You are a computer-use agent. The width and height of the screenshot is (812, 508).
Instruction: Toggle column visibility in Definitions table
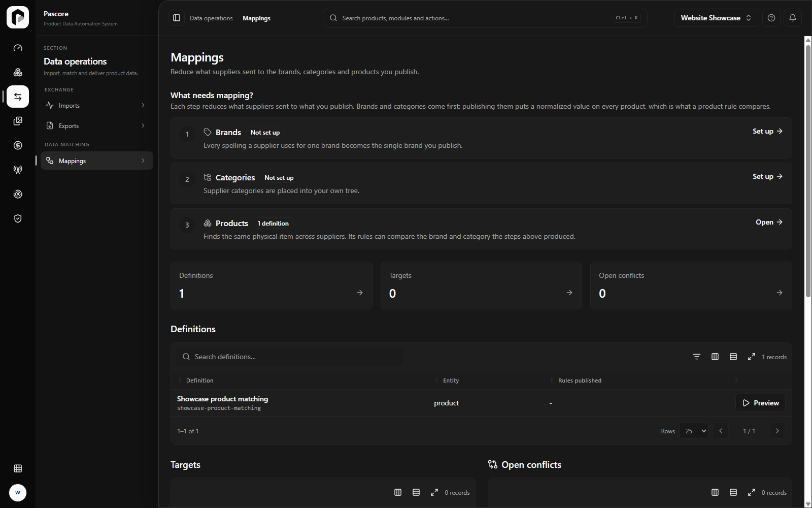point(715,357)
